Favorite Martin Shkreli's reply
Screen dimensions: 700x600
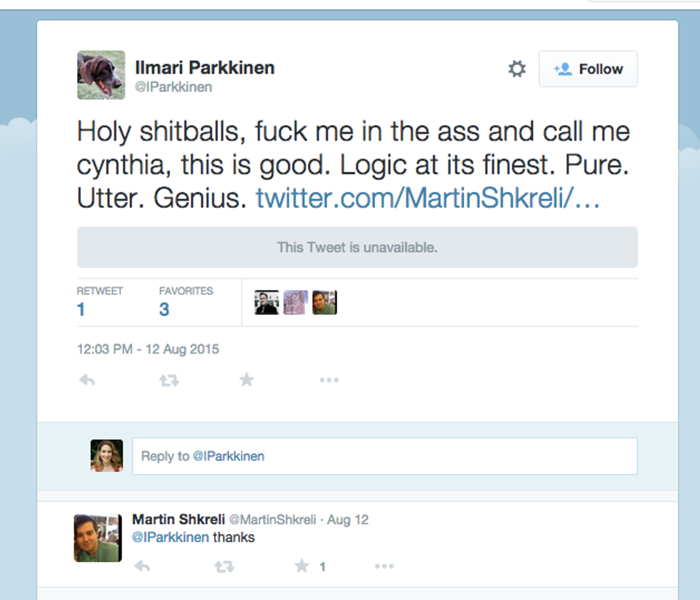[x=302, y=566]
